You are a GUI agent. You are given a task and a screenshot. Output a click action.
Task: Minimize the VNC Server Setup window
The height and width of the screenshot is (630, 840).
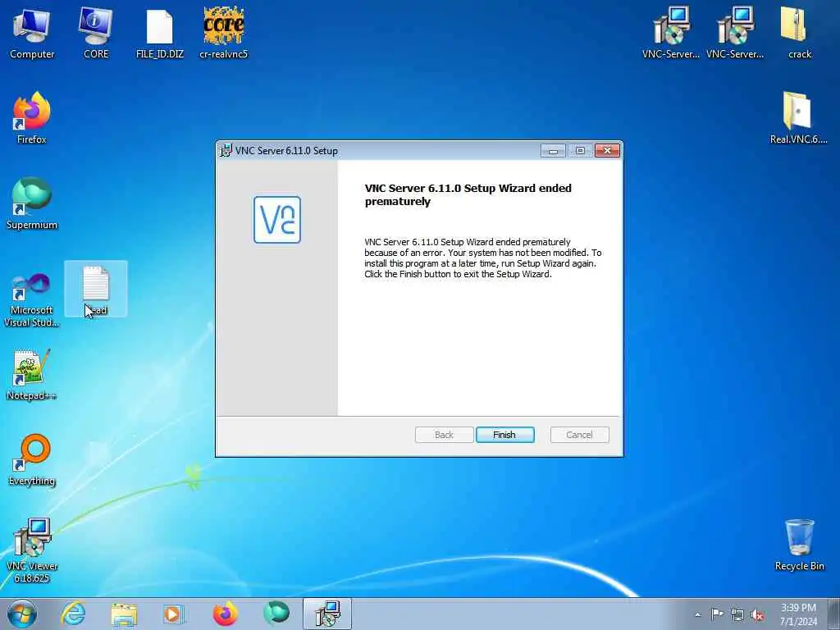(x=553, y=151)
